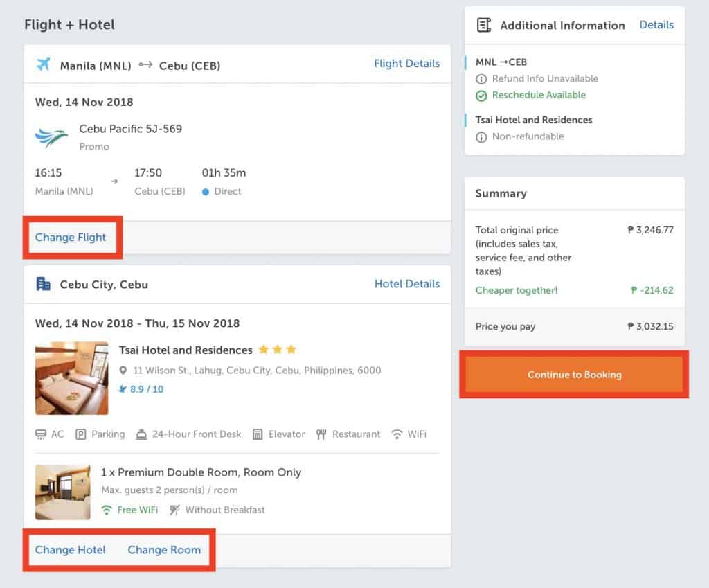Select Change Hotel

click(71, 550)
